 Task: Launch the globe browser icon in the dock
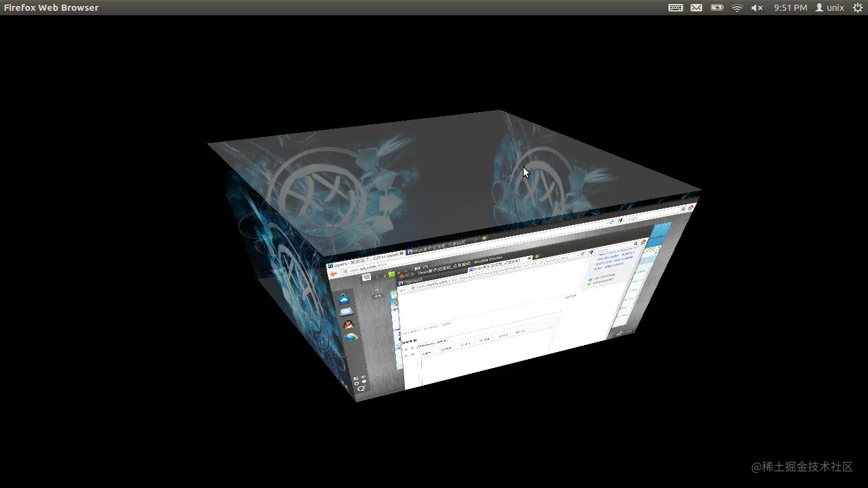350,337
